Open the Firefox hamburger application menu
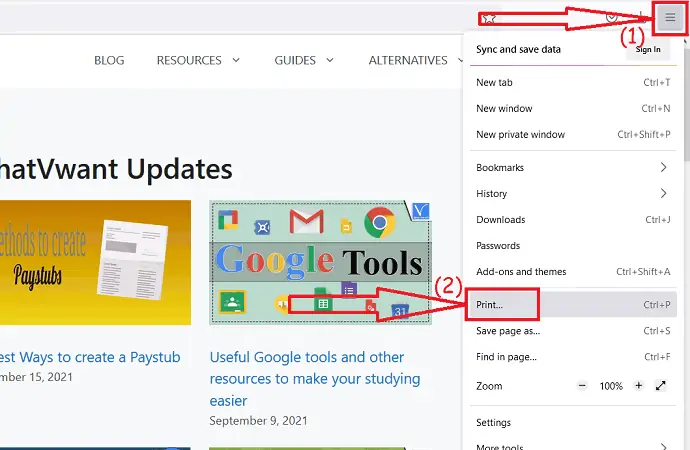Viewport: 690px width, 450px height. click(670, 18)
